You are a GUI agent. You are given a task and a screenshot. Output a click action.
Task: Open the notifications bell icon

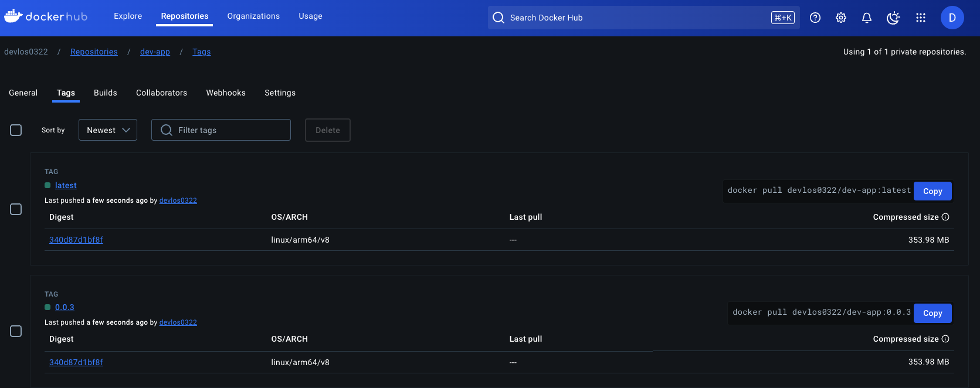(x=867, y=18)
